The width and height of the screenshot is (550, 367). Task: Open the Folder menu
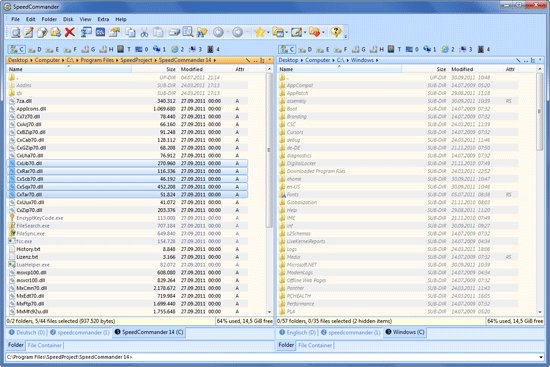(49, 19)
